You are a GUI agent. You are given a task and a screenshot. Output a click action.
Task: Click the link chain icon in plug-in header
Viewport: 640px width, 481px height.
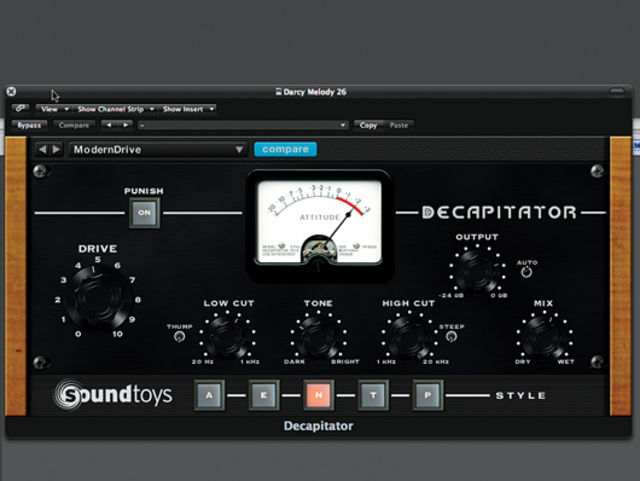click(x=20, y=109)
